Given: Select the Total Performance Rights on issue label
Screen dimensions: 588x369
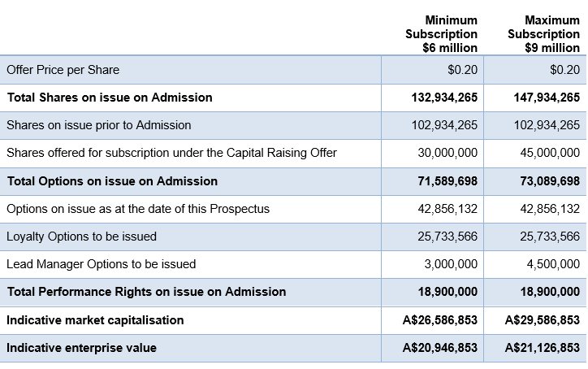Looking at the screenshot, I should coord(146,292).
